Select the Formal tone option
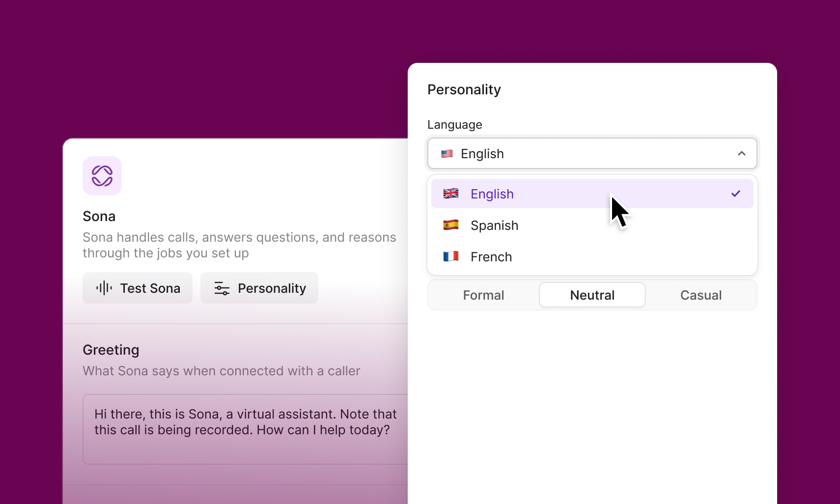Viewport: 840px width, 504px height. [x=483, y=295]
